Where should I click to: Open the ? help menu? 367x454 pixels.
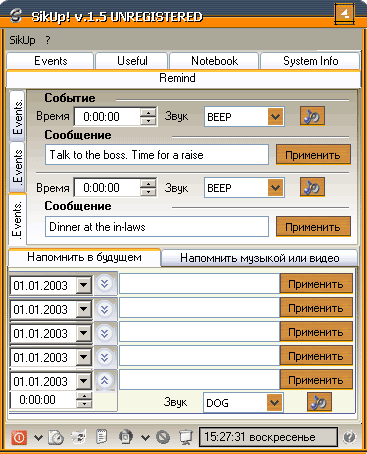pos(48,40)
